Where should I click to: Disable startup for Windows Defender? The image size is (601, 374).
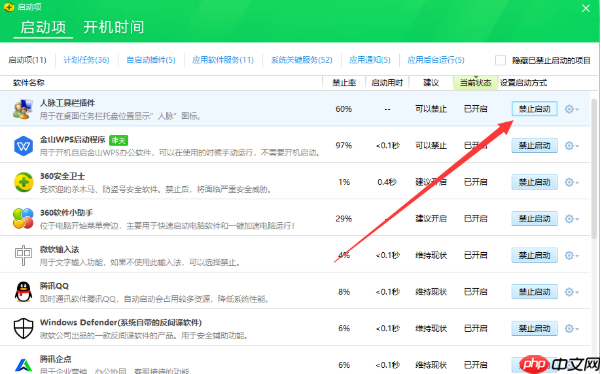[x=534, y=328]
